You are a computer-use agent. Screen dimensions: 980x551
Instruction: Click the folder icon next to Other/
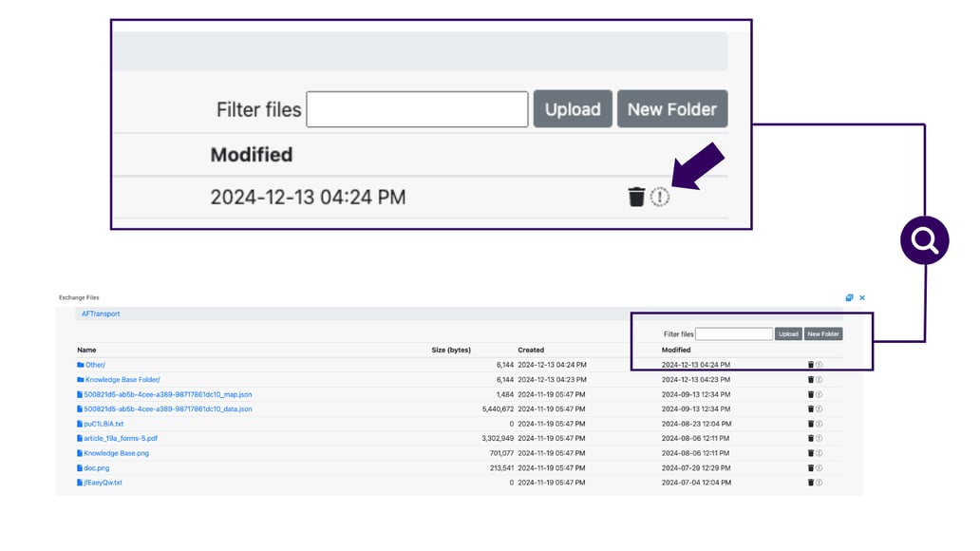pyautogui.click(x=80, y=365)
